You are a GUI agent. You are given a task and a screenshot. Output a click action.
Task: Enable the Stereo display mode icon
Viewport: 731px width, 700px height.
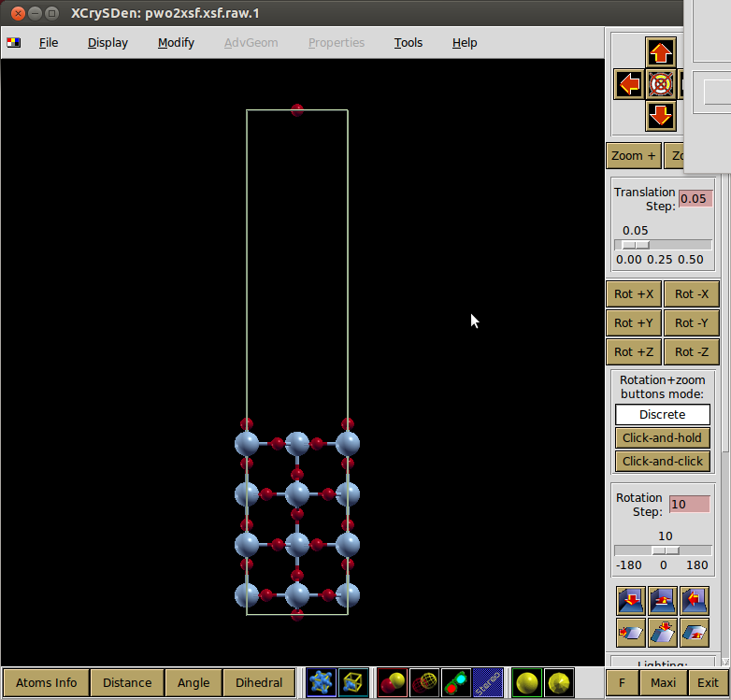[x=487, y=683]
